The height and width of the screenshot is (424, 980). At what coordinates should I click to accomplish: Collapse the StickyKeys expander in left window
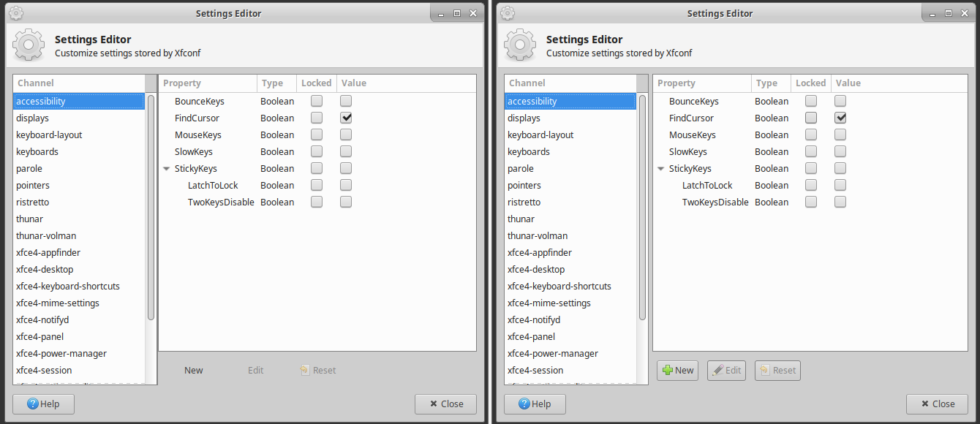point(166,168)
